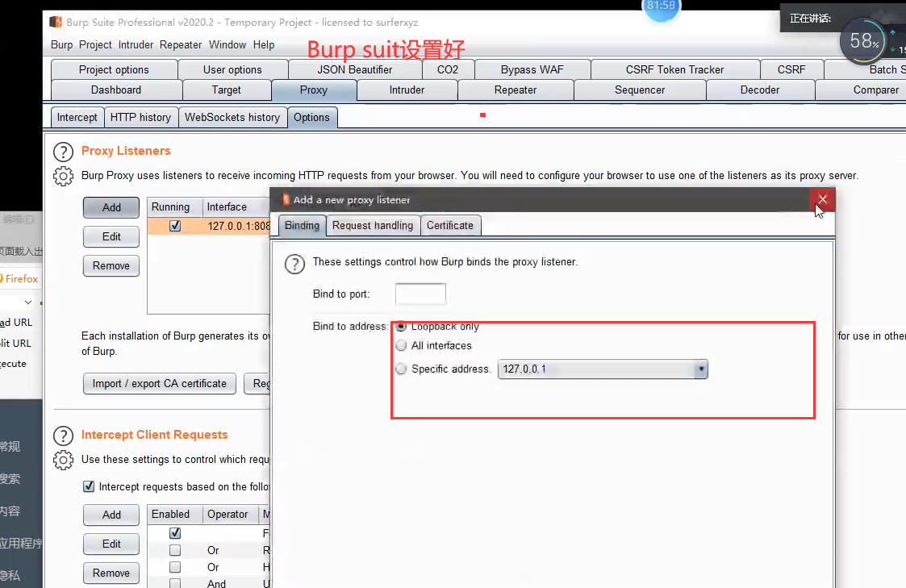
Task: Open the WebSockets history sub-tab
Action: click(x=232, y=117)
